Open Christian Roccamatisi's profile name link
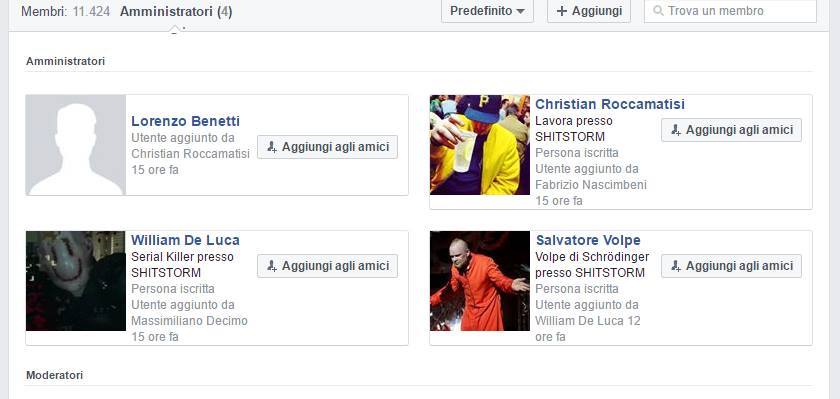 610,104
